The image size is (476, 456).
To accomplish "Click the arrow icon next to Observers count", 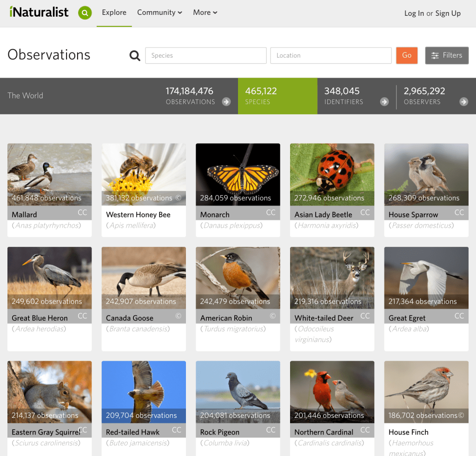I will [463, 102].
